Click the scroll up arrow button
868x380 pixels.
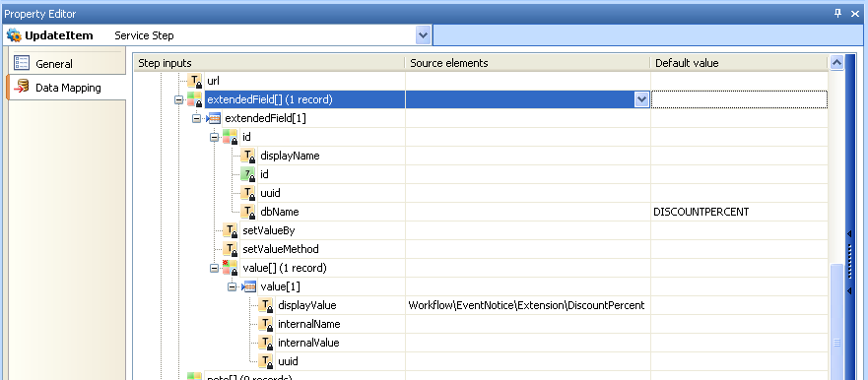pos(836,63)
